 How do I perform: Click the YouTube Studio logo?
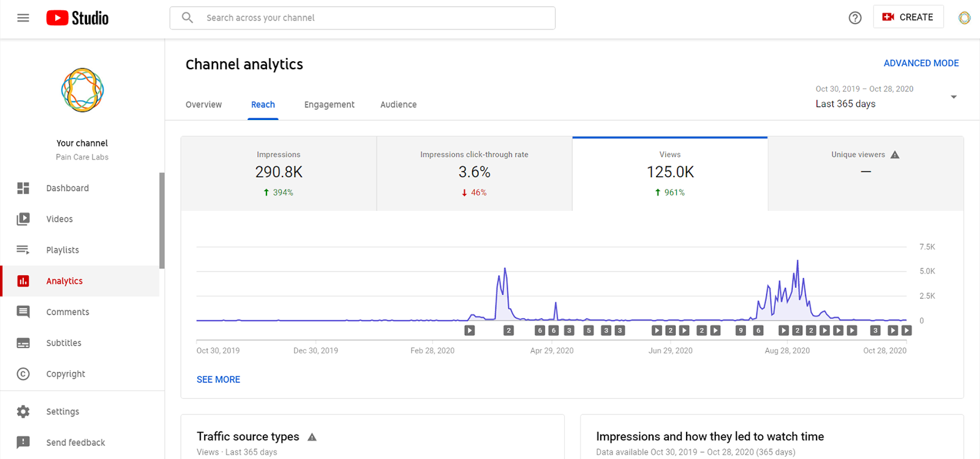(x=77, y=18)
